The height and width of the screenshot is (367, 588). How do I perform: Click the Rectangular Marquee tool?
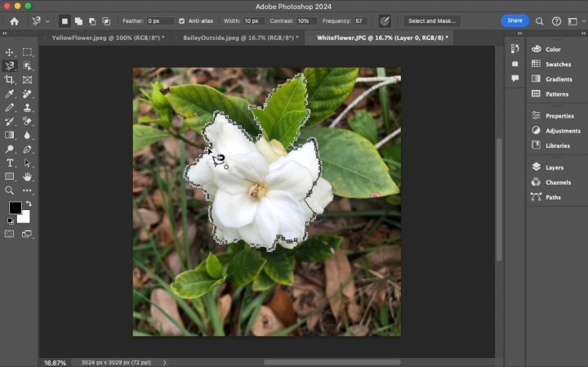click(27, 51)
